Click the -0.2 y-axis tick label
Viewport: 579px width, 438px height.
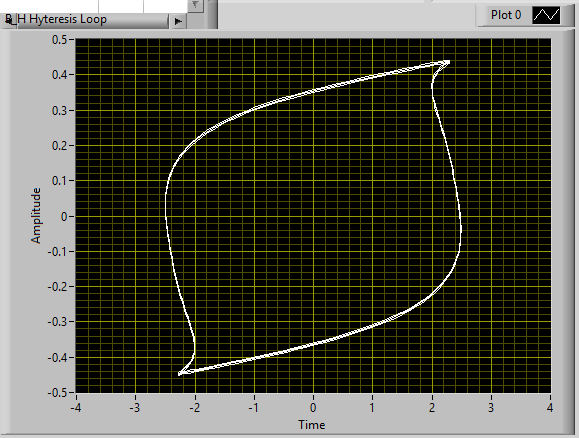(57, 287)
